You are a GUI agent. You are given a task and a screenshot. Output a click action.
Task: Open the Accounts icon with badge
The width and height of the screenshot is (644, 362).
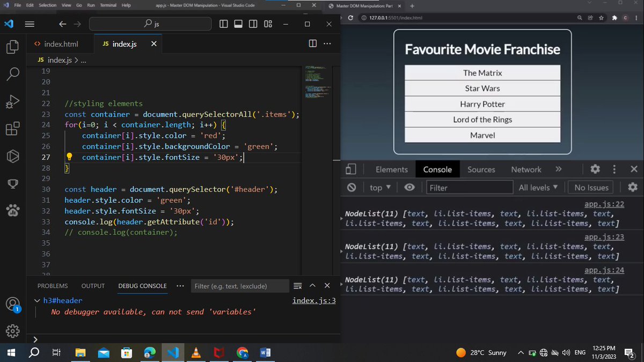click(13, 305)
